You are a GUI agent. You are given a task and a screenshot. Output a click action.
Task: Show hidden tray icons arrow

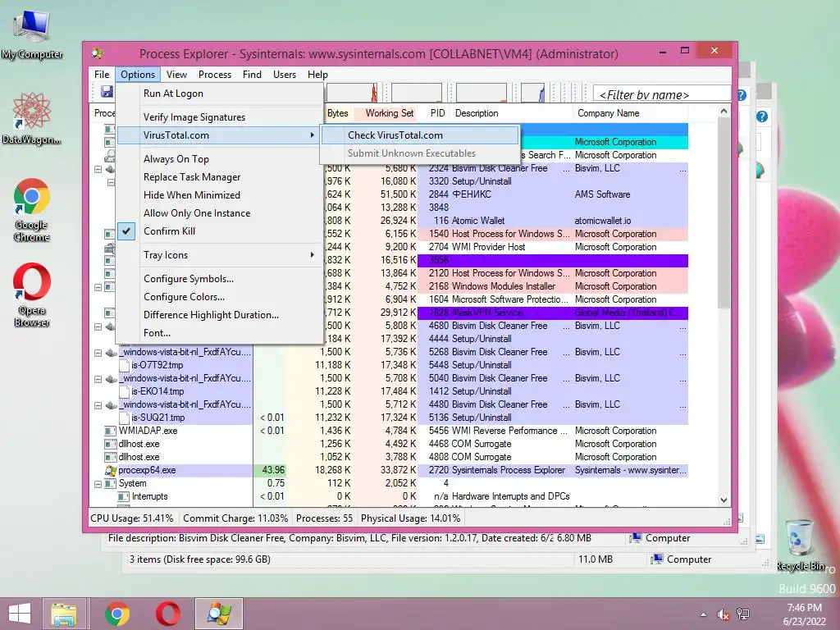tap(703, 614)
